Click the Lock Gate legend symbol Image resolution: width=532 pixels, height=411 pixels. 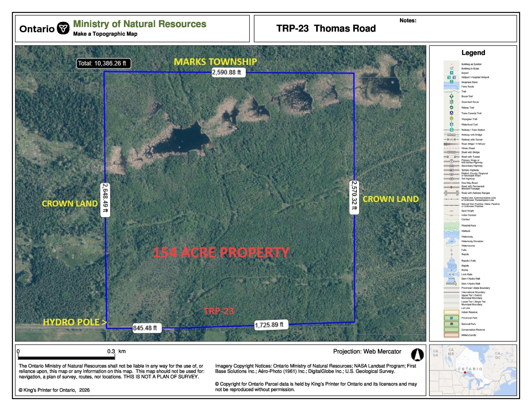click(x=452, y=274)
